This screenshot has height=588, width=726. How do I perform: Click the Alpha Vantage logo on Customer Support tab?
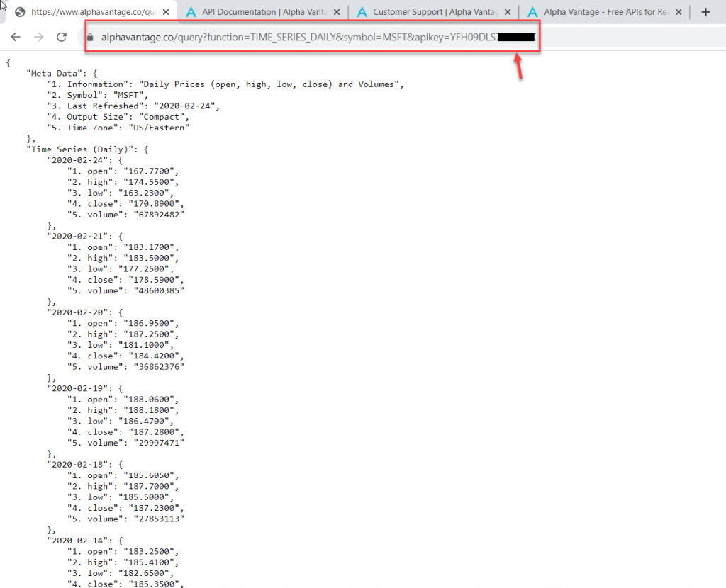coord(362,12)
